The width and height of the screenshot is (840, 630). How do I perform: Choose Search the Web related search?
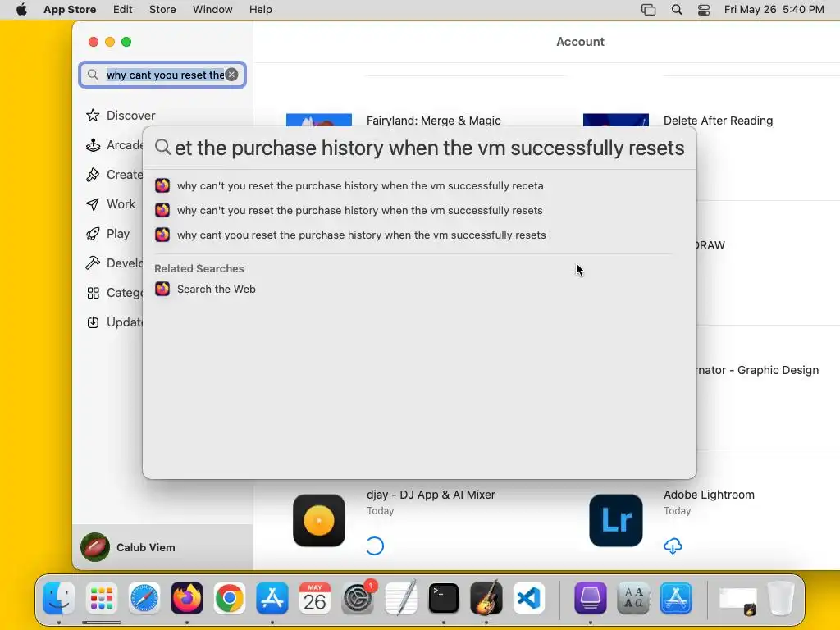pyautogui.click(x=216, y=290)
